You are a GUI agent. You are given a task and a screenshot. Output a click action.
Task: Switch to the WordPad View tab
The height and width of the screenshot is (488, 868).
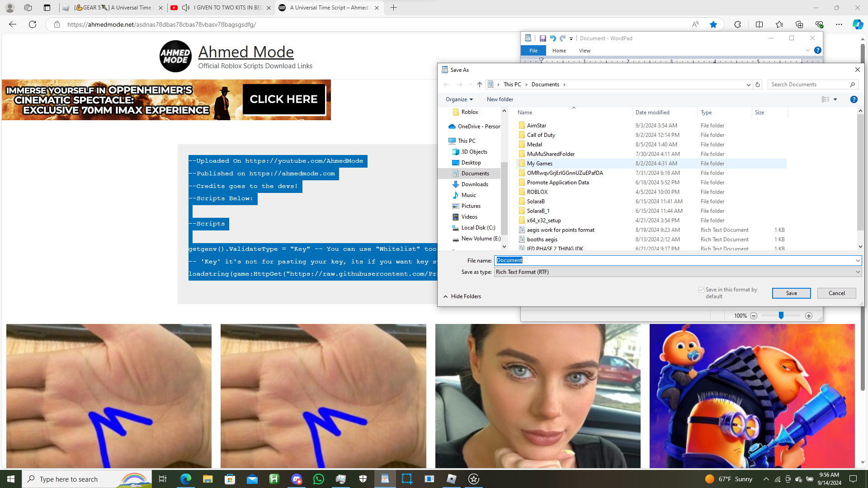click(x=585, y=51)
